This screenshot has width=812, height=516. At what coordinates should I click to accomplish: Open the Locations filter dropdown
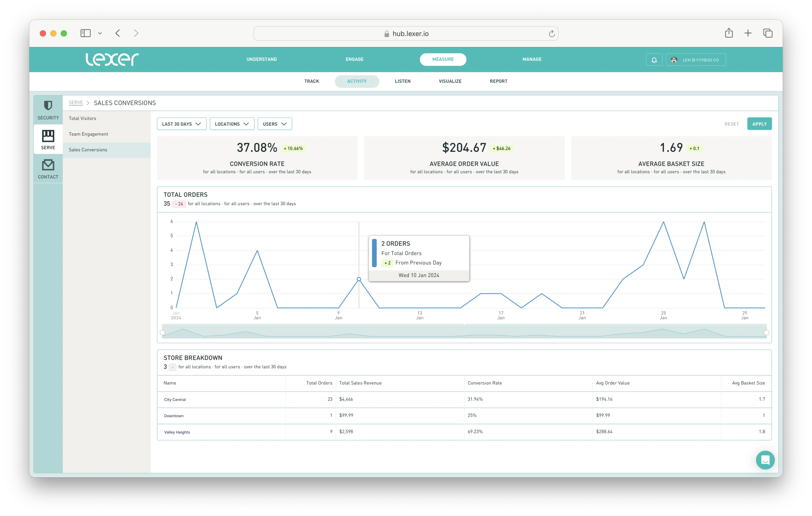tap(232, 124)
